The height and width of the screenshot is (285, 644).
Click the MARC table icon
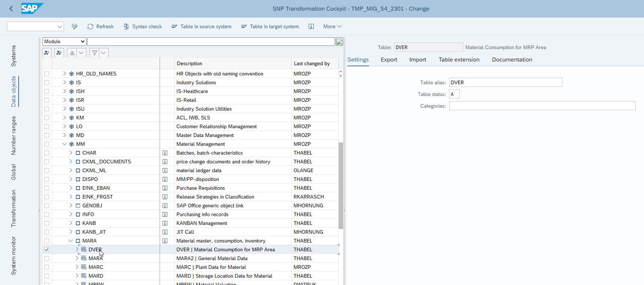tap(84, 267)
